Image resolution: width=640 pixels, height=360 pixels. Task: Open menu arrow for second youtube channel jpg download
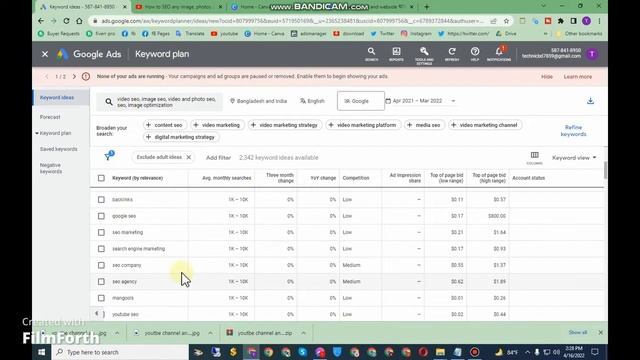[210, 333]
